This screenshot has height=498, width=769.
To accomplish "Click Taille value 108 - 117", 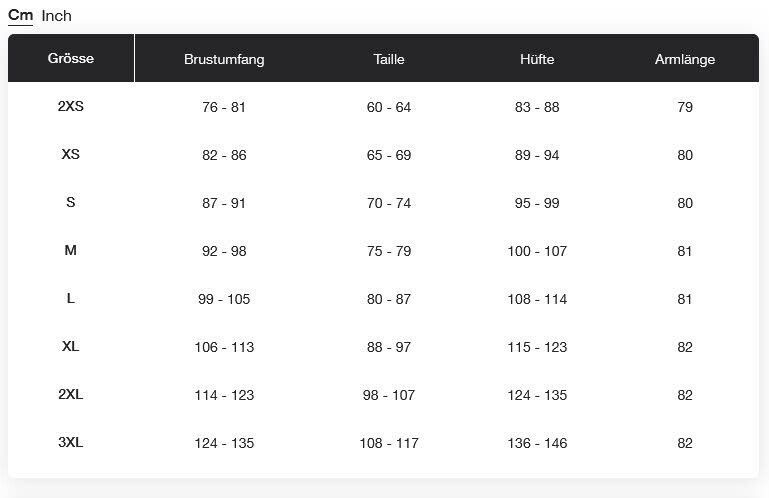I will point(389,444).
